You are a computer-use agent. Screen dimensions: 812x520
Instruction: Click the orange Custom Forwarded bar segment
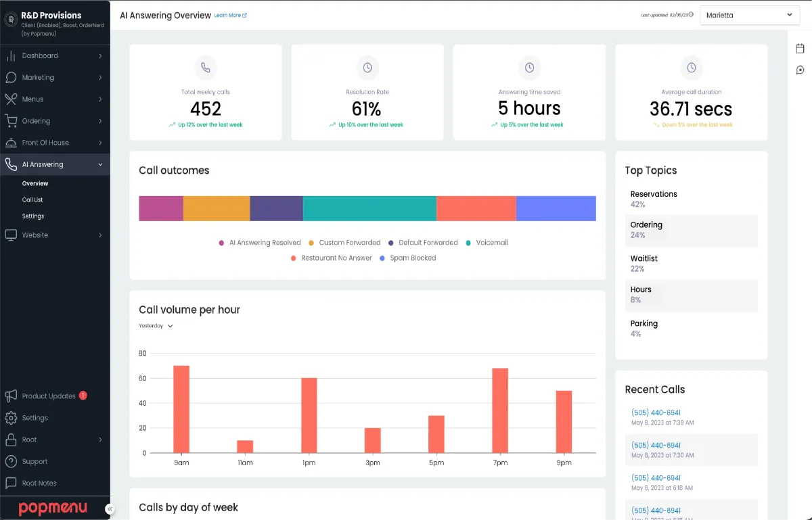[x=217, y=208]
